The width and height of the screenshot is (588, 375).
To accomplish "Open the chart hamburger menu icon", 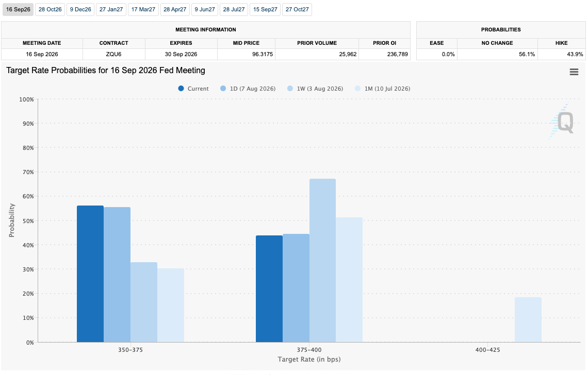I will [x=574, y=72].
